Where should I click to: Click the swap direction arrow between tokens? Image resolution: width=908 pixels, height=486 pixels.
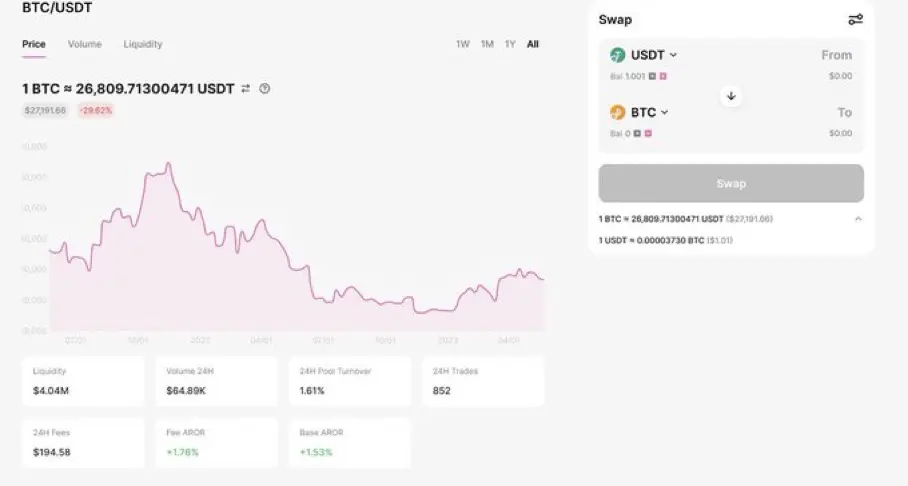coord(731,96)
